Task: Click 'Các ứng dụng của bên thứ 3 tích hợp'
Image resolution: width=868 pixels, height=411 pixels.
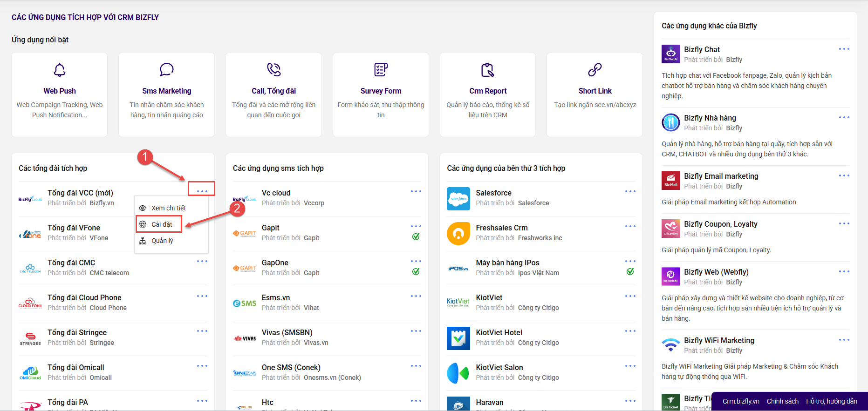Action: pos(506,168)
